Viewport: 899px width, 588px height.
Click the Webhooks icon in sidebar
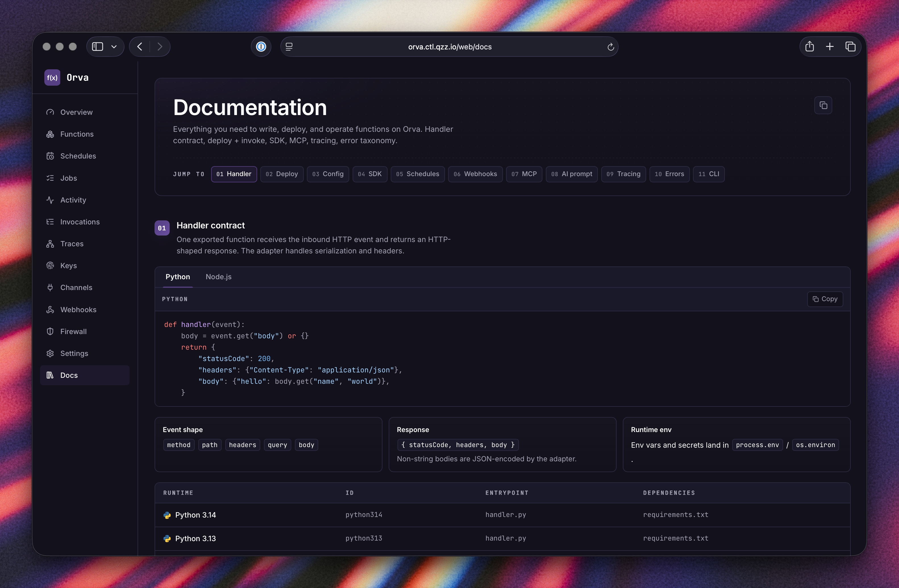50,310
